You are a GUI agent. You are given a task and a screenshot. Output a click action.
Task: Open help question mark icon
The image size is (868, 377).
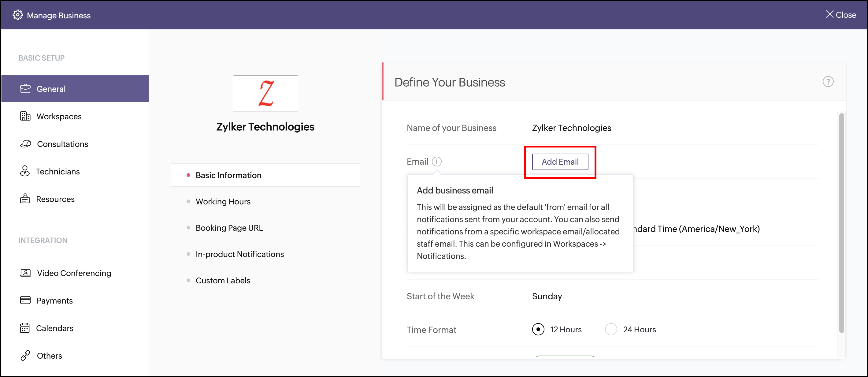pyautogui.click(x=828, y=82)
